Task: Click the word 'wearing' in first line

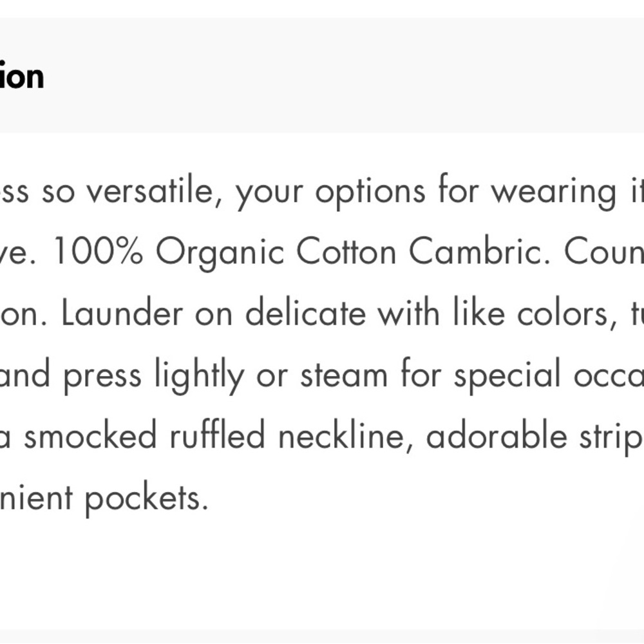Action: (554, 192)
